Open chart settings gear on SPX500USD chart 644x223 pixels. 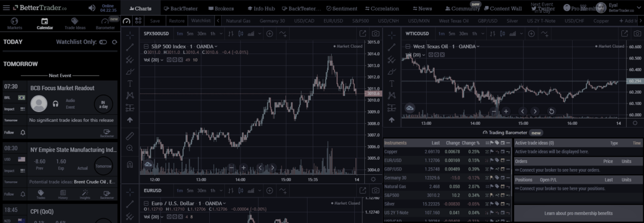[x=374, y=180]
